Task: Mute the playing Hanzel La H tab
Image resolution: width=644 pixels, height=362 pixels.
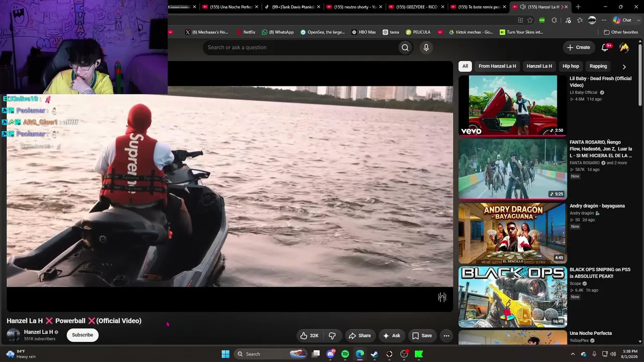Action: tap(523, 7)
